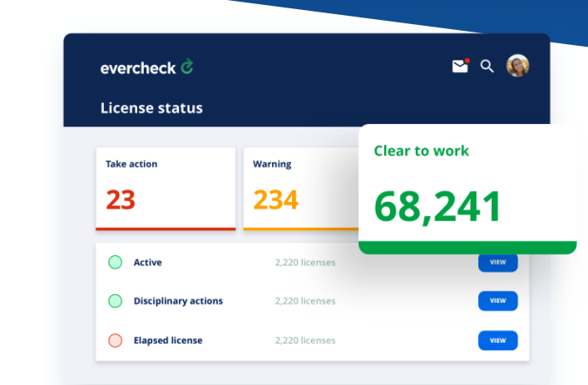
Task: Click the Disciplinary actions label
Action: pyautogui.click(x=178, y=301)
